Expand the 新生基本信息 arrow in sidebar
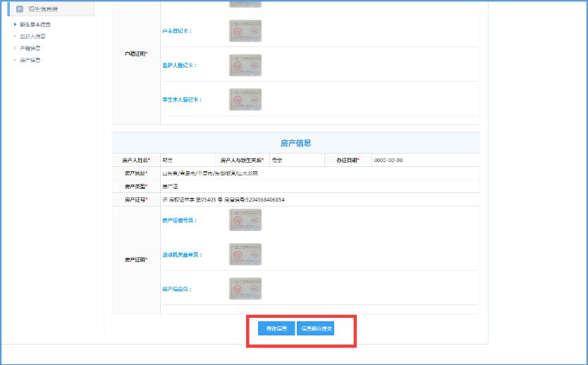 (x=15, y=25)
